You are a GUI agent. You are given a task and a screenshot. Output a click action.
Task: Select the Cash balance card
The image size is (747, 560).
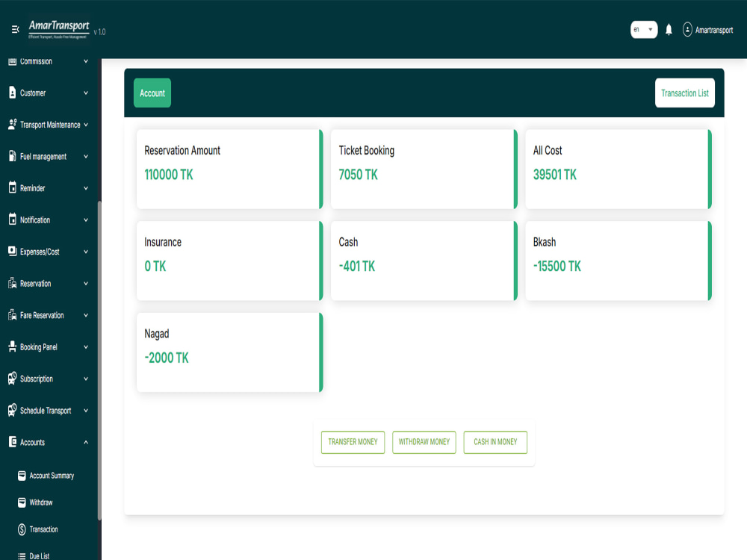424,261
